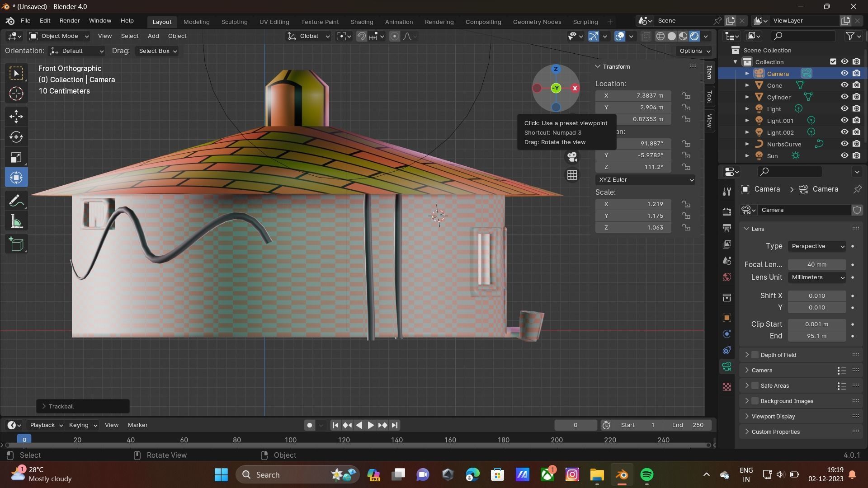
Task: Disable Light.001 in renders
Action: click(x=856, y=120)
